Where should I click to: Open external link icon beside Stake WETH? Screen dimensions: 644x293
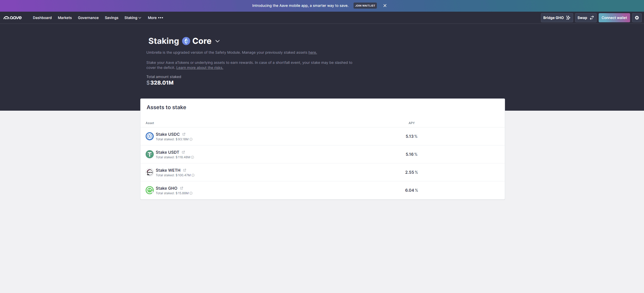pos(185,170)
